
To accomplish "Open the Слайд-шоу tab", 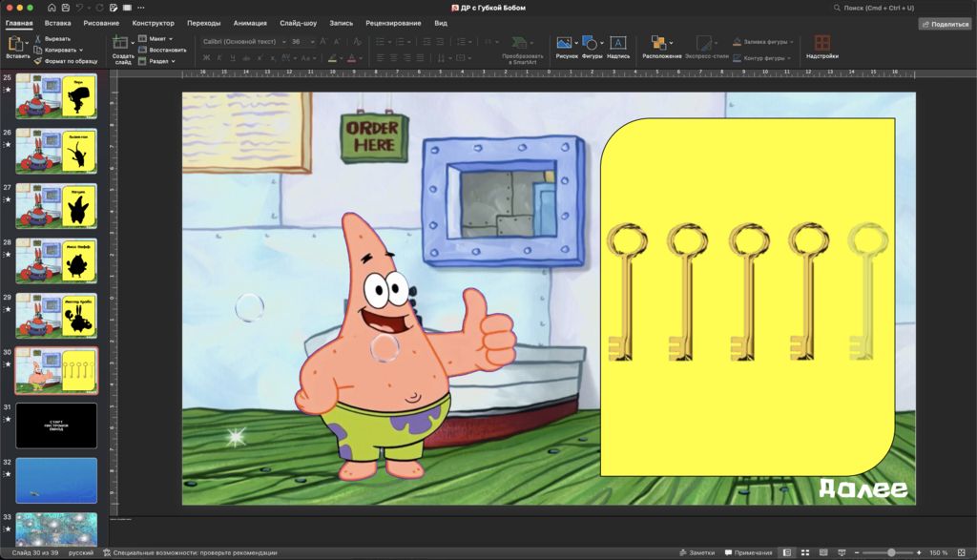I will pyautogui.click(x=298, y=23).
